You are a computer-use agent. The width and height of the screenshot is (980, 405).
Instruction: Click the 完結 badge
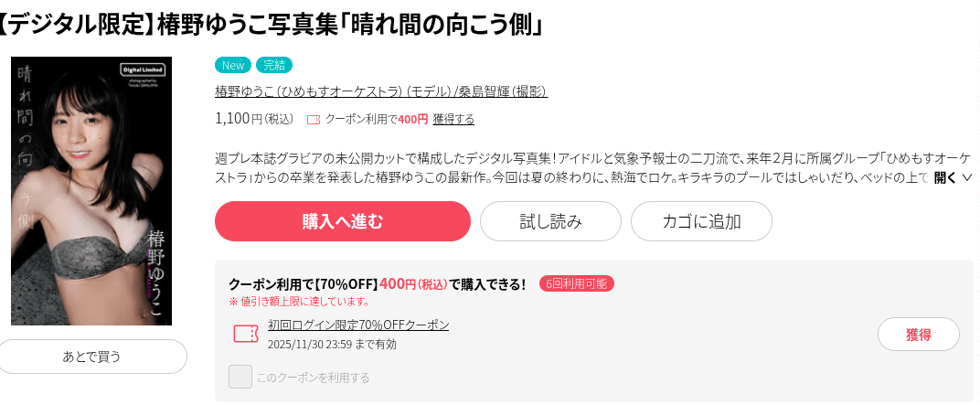[273, 65]
